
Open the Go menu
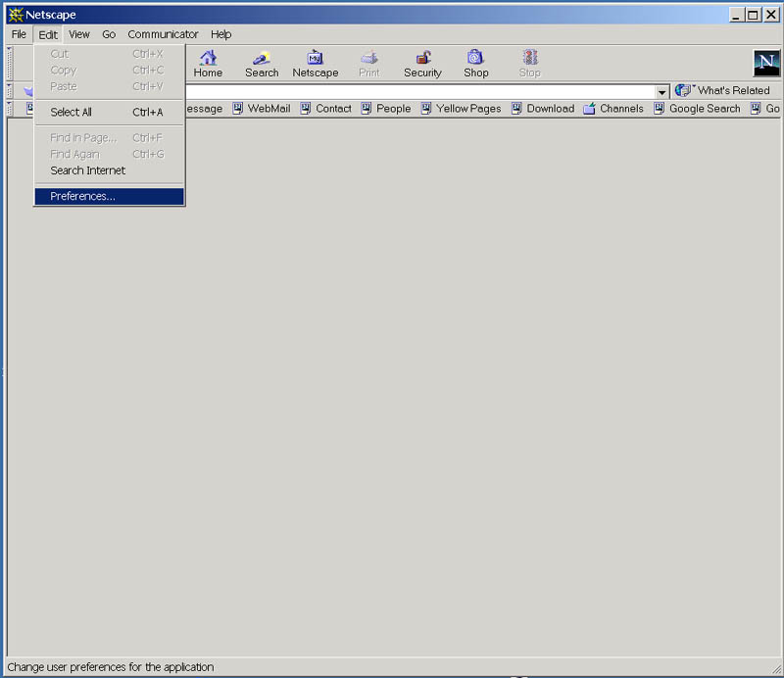tap(109, 34)
